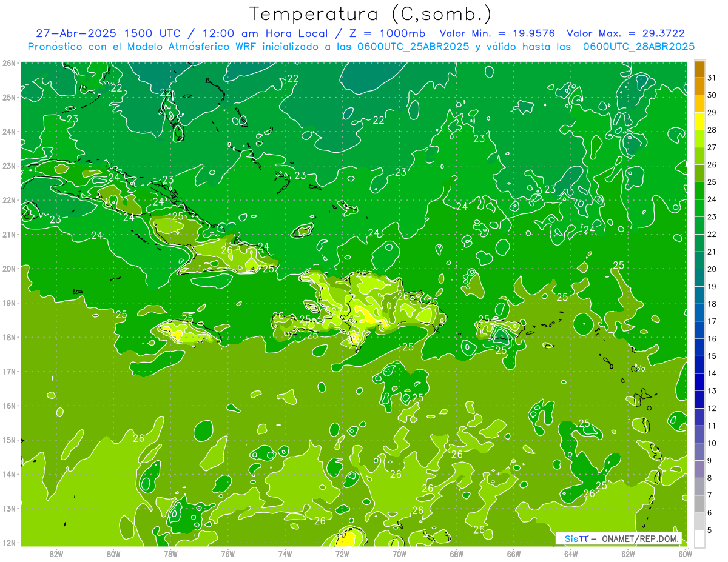
Task: Click the '20N' latitude axis label
Action: click(x=9, y=269)
